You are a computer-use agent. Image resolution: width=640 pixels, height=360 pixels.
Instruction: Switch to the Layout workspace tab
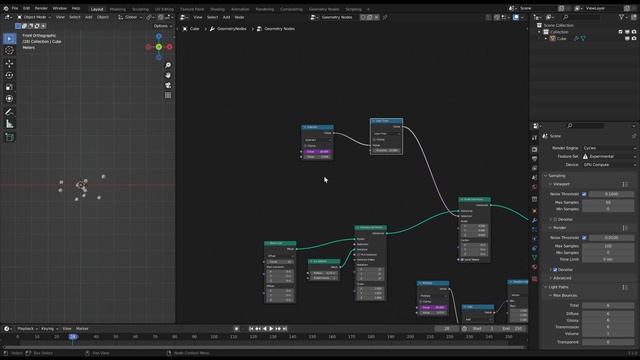[97, 9]
